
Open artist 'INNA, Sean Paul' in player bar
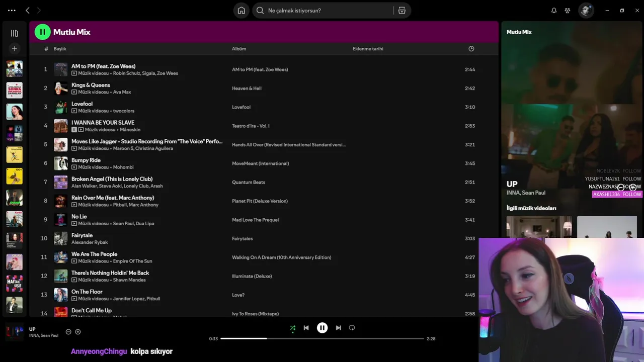pos(44,335)
